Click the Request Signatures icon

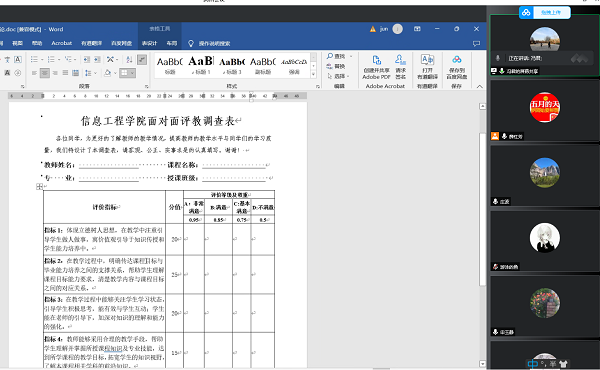[400, 67]
